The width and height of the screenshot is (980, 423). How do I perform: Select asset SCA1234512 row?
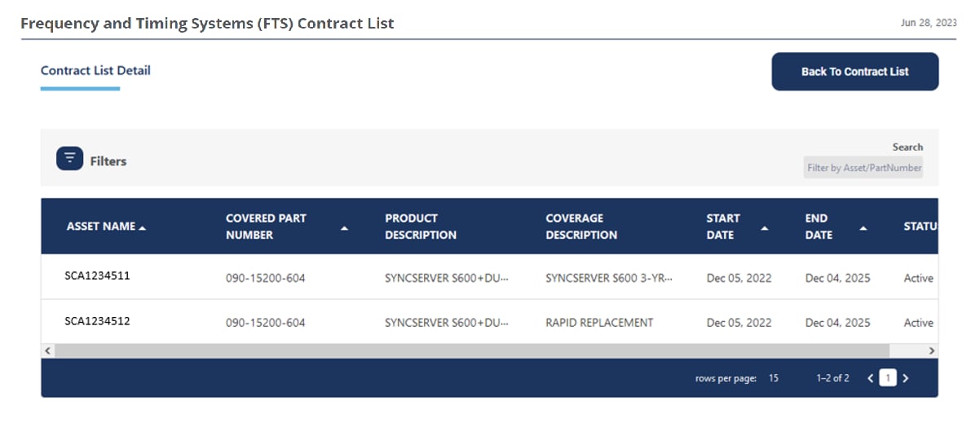click(97, 322)
